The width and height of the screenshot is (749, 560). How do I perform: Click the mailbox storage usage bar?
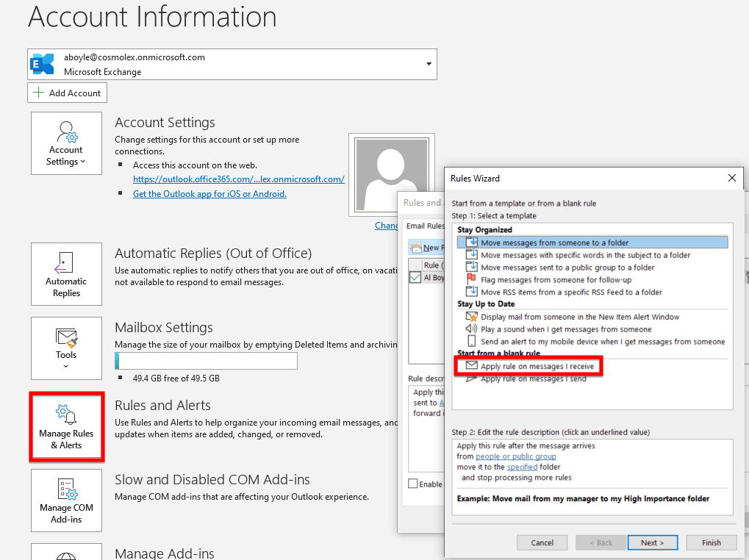pos(206,361)
